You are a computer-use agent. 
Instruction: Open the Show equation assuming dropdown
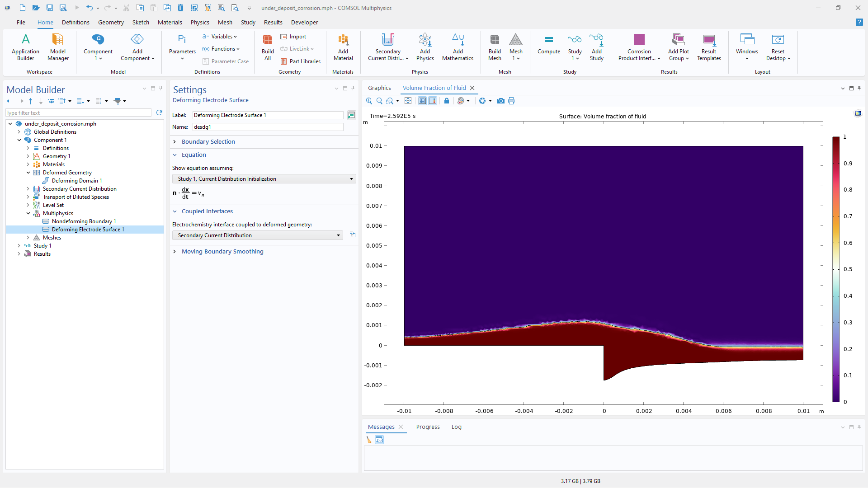pos(264,179)
